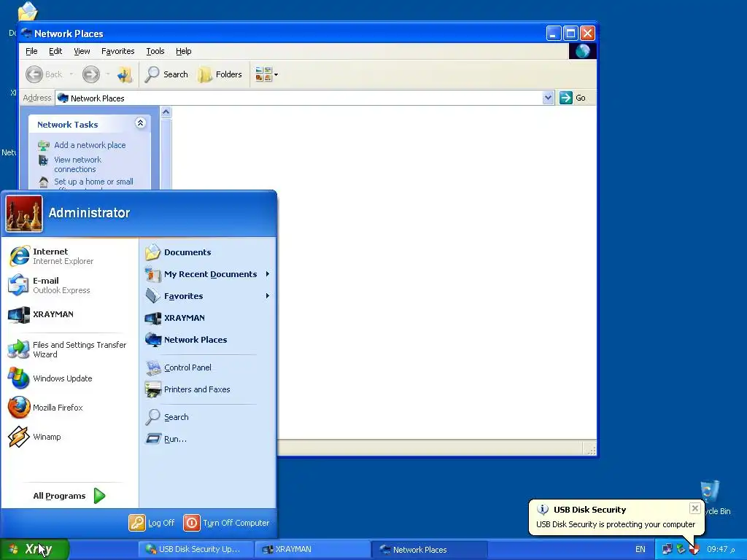Click EN language indicator
The image size is (747, 560).
(640, 549)
